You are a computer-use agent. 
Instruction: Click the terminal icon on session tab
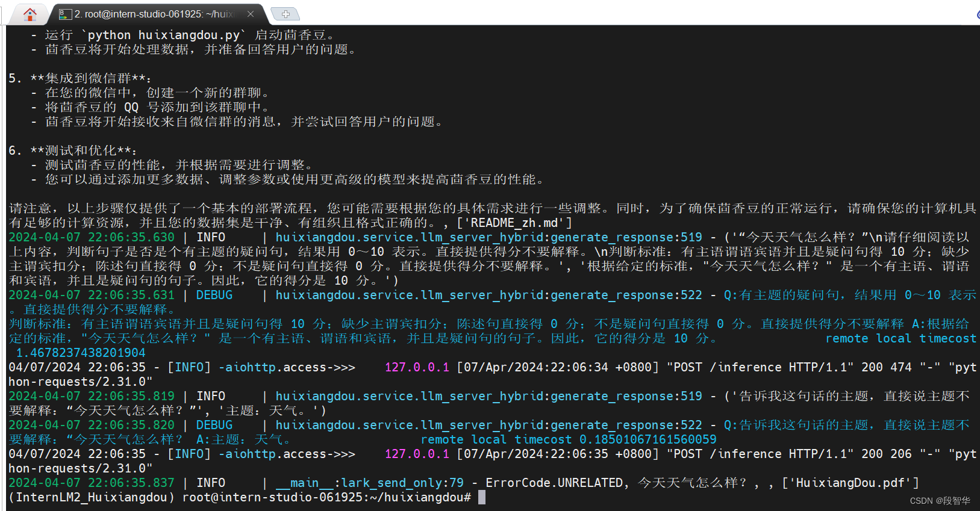(65, 14)
